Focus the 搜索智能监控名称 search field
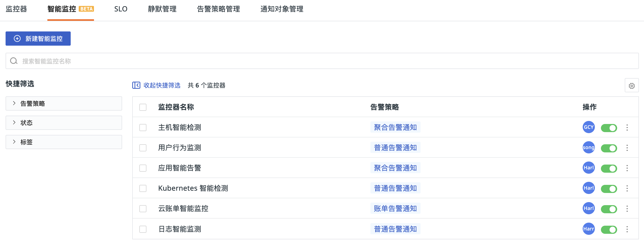The height and width of the screenshot is (249, 644). (x=322, y=61)
